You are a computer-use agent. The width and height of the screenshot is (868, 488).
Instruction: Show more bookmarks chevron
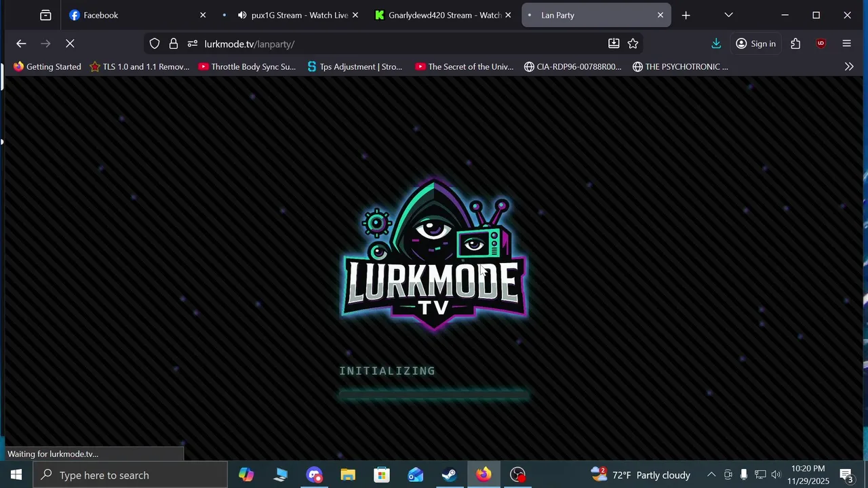(848, 66)
